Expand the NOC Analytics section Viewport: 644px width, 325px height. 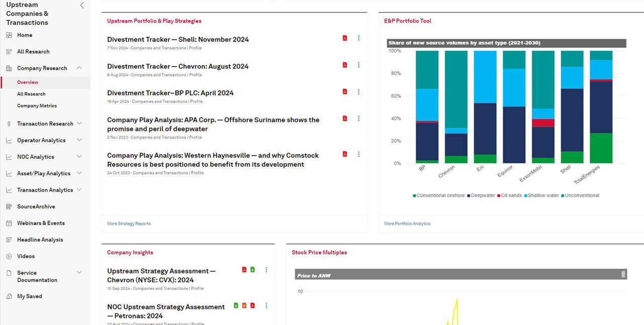click(79, 157)
